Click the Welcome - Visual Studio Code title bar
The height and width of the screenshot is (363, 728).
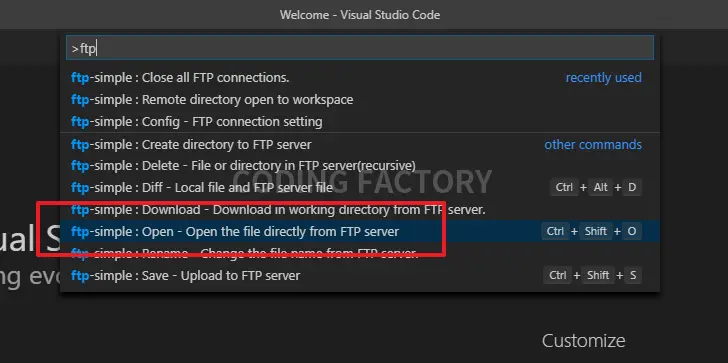360,15
